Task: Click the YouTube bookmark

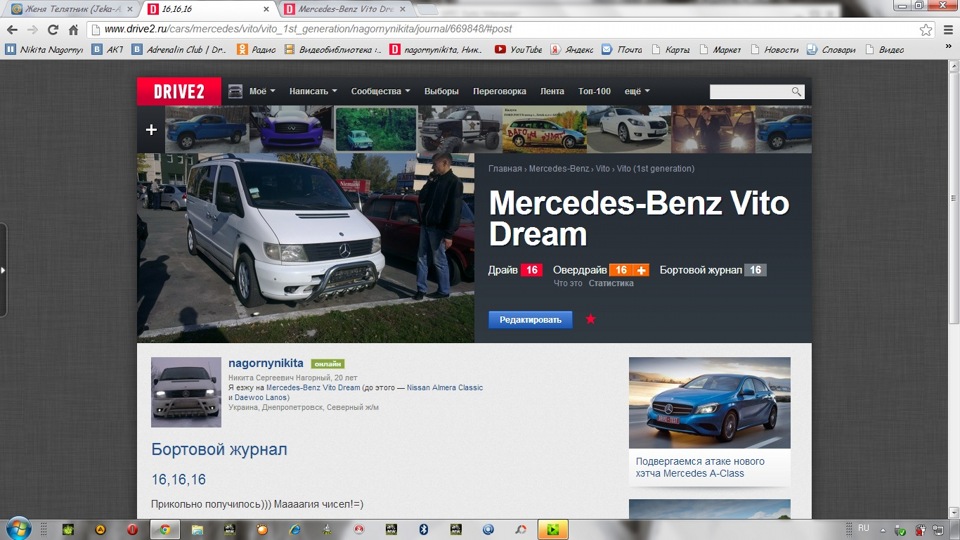Action: [x=519, y=50]
